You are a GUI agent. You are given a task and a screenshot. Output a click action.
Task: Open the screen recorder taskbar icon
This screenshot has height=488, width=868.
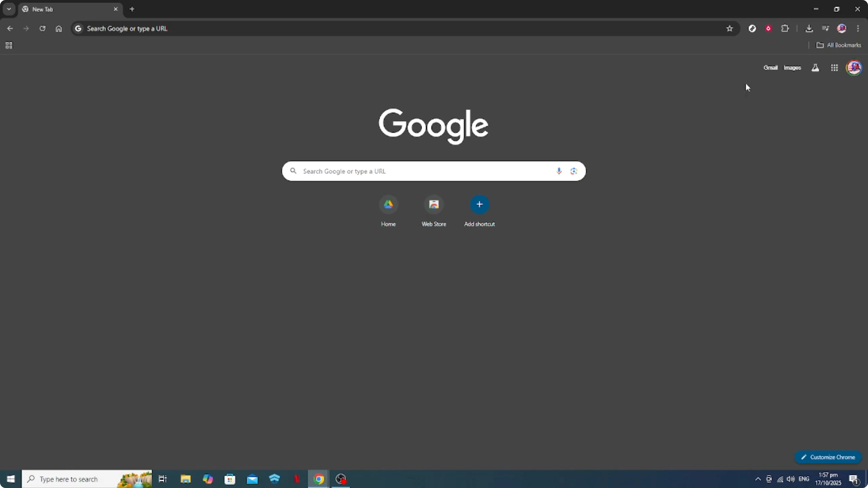click(x=341, y=479)
